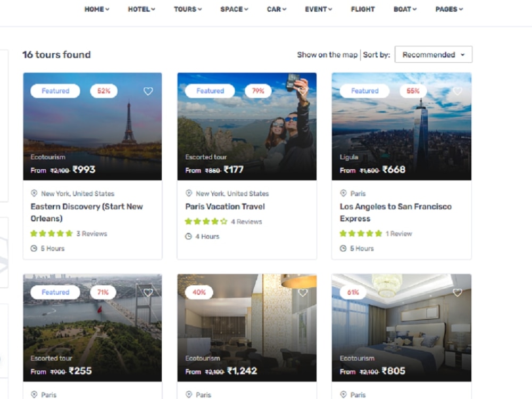Click location pin on Los Angeles Express card
Image resolution: width=532 pixels, height=399 pixels.
pyautogui.click(x=343, y=194)
